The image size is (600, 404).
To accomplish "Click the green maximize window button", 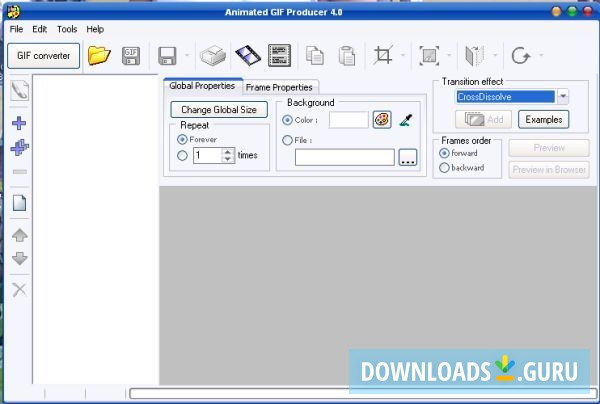I will coord(572,12).
